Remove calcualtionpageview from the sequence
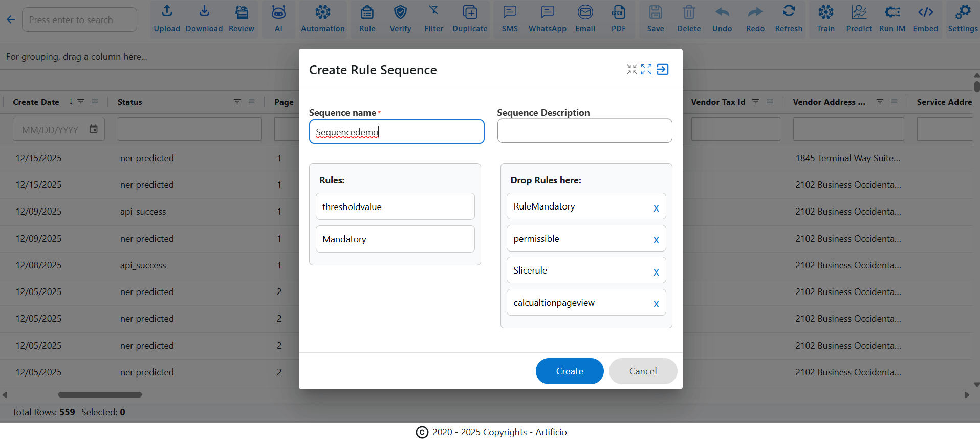 click(656, 304)
